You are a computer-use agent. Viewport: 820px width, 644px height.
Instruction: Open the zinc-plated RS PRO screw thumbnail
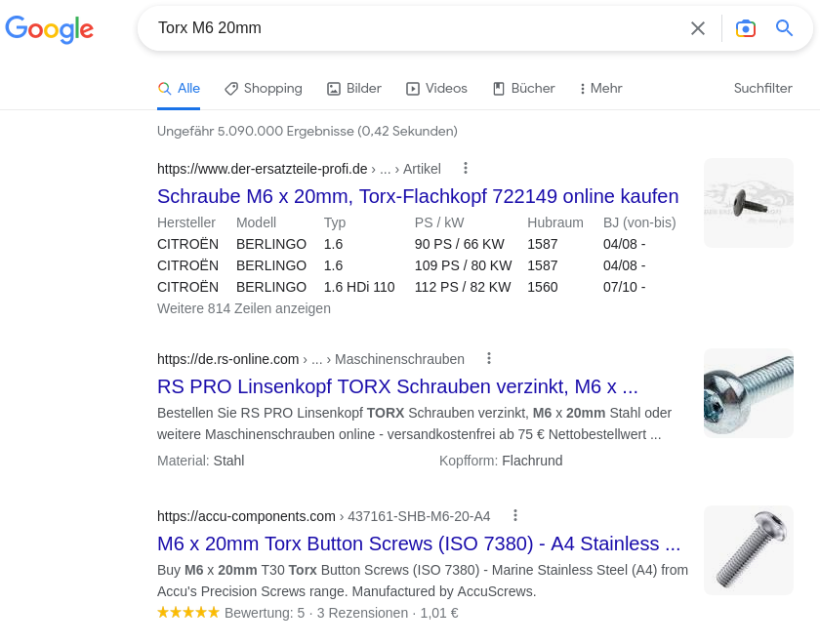pos(749,393)
